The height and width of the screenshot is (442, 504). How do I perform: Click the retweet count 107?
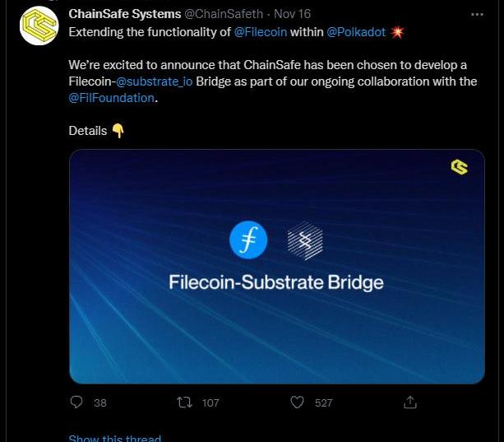click(210, 403)
